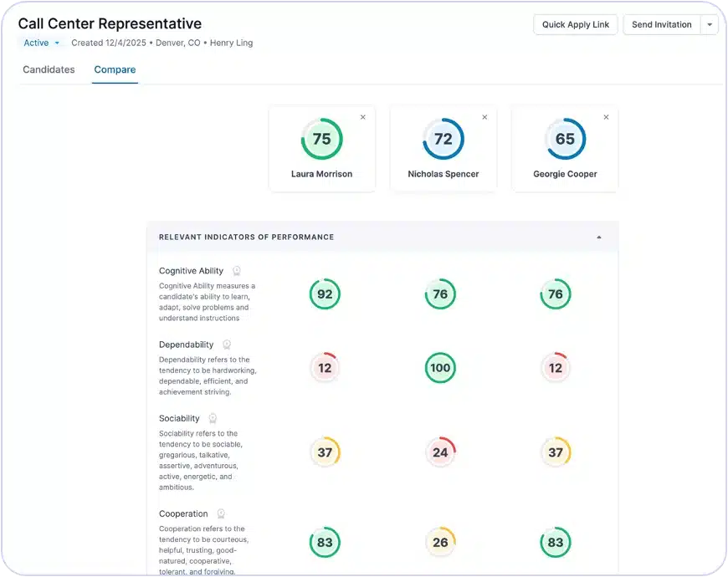Click Laura Morrison's Cooperation score 83
The width and height of the screenshot is (728, 577).
pyautogui.click(x=325, y=542)
